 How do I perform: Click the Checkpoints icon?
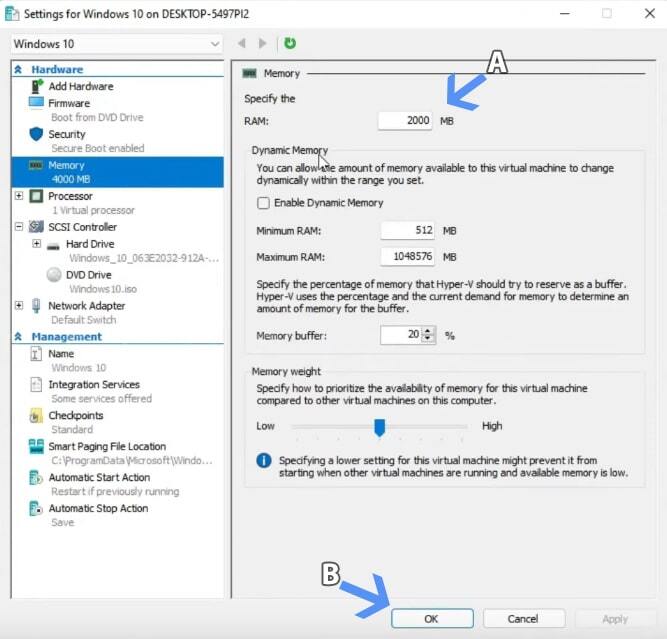pyautogui.click(x=36, y=416)
